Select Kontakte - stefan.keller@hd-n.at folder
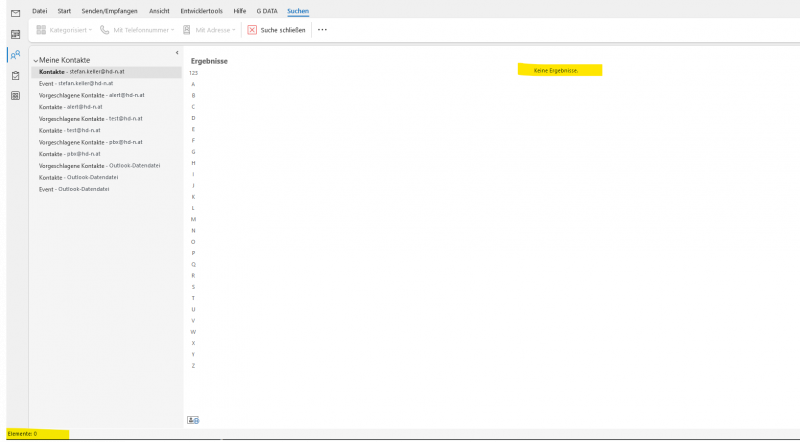Viewport: 800px width, 442px height. tap(81, 72)
